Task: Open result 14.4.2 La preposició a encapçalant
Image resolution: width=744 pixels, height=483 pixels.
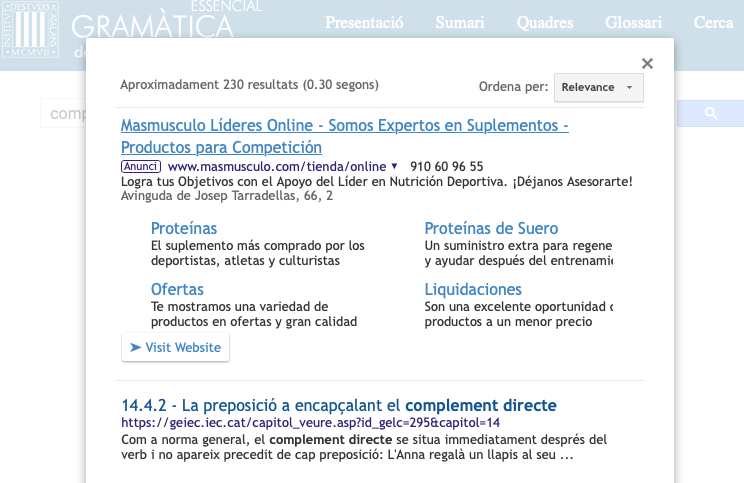Action: 339,405
